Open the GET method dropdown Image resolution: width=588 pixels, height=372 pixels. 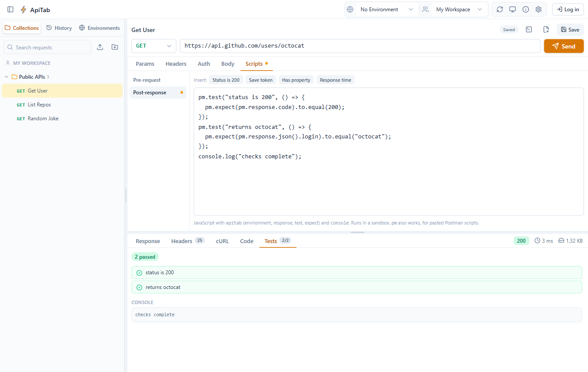pyautogui.click(x=154, y=46)
